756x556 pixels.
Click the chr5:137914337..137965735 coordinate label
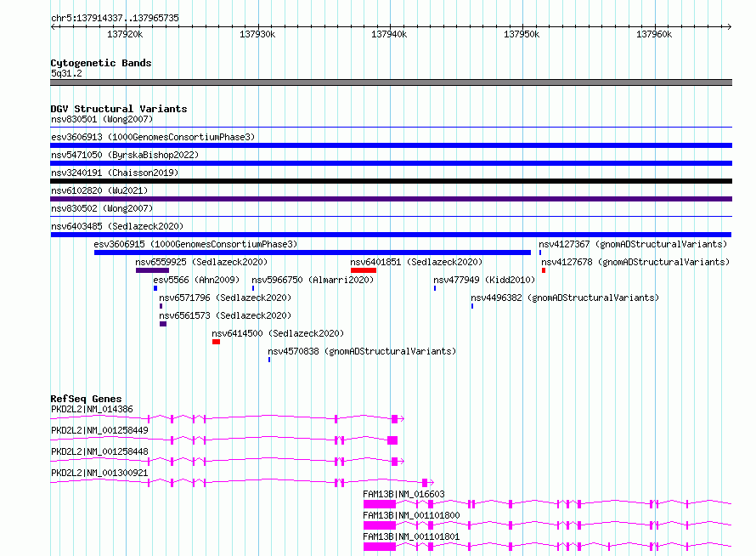115,18
